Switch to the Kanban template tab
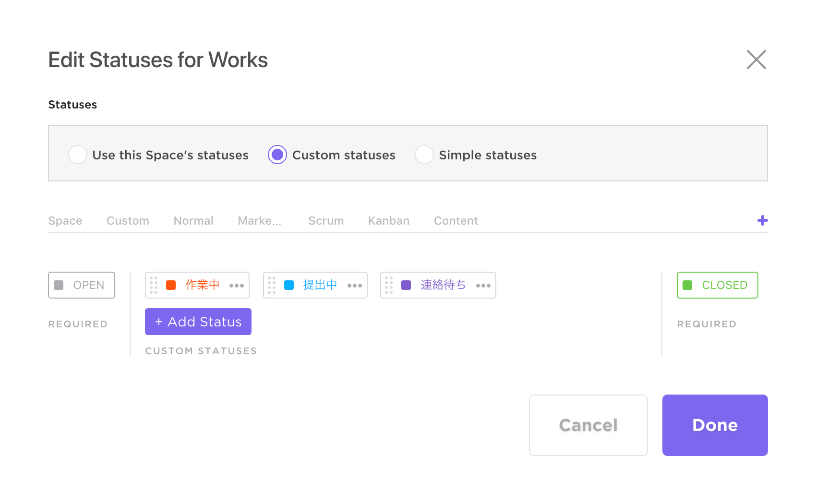This screenshot has height=504, width=816. 389,221
